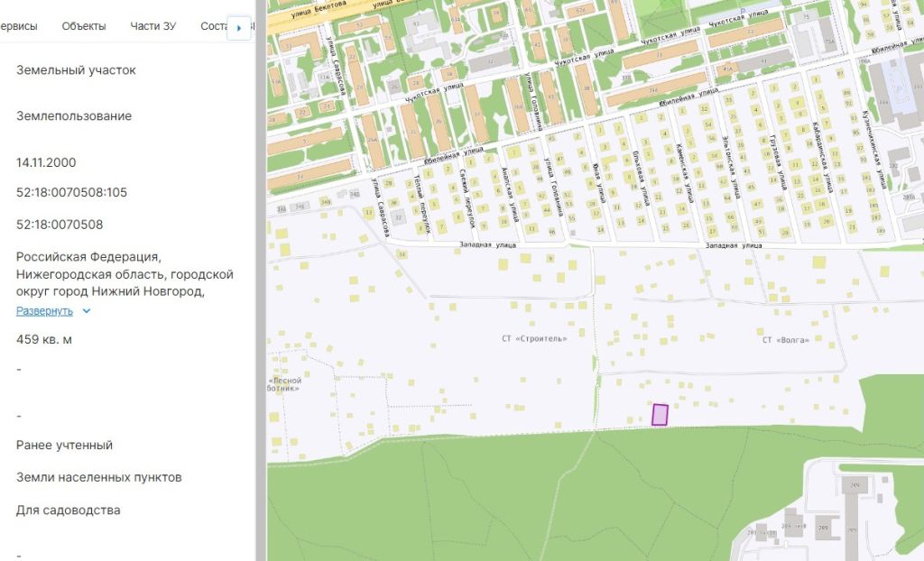Click the СТ «Строитель» label on the map
Screen dimensions: 924x561
click(x=534, y=339)
